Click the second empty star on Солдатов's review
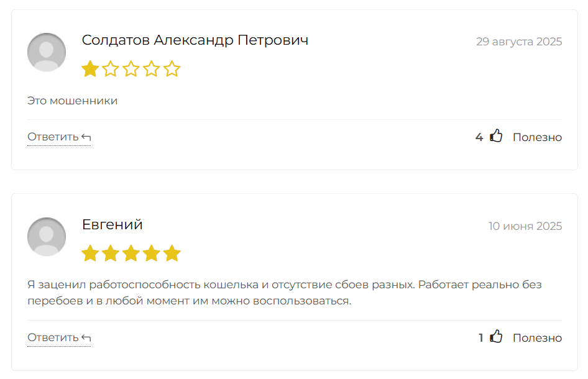 click(x=111, y=69)
